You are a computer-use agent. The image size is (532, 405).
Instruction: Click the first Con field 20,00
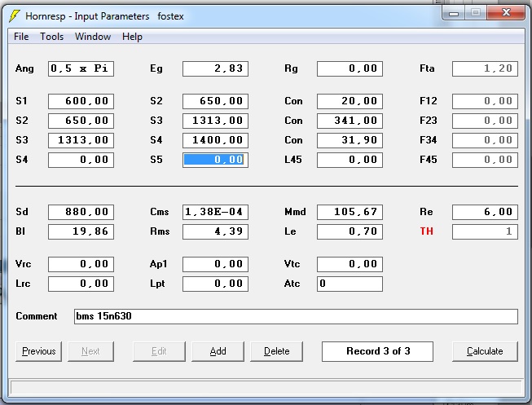click(x=350, y=101)
